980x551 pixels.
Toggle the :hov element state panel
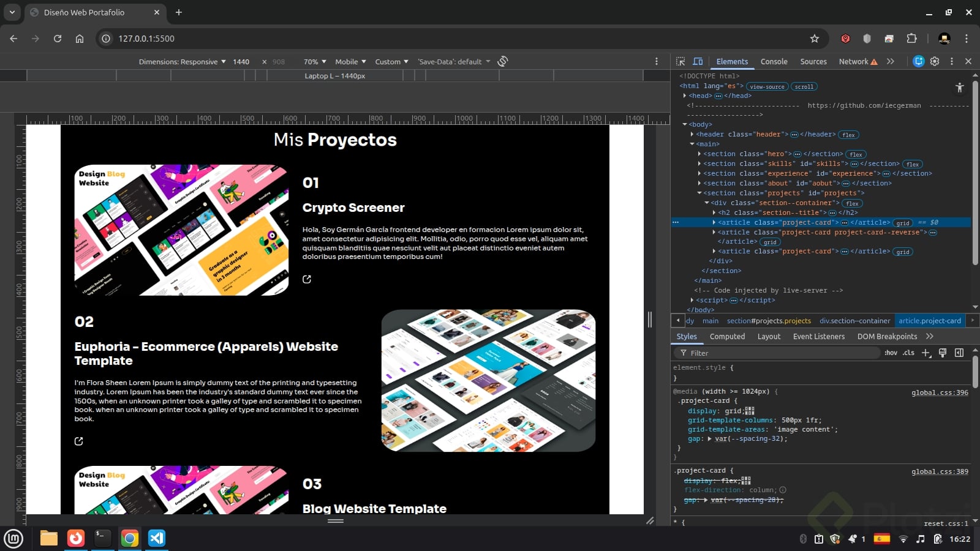tap(891, 353)
